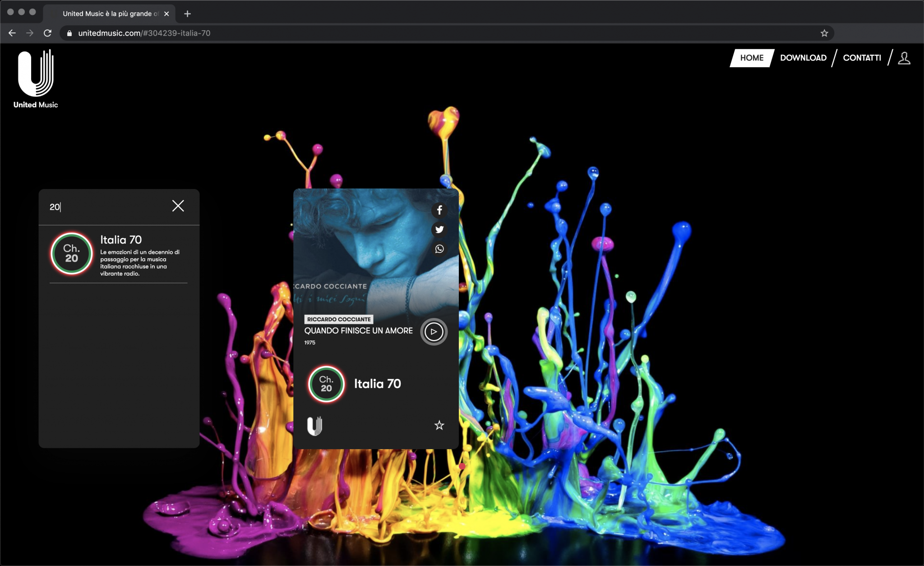Share track via WhatsApp icon

pyautogui.click(x=439, y=249)
